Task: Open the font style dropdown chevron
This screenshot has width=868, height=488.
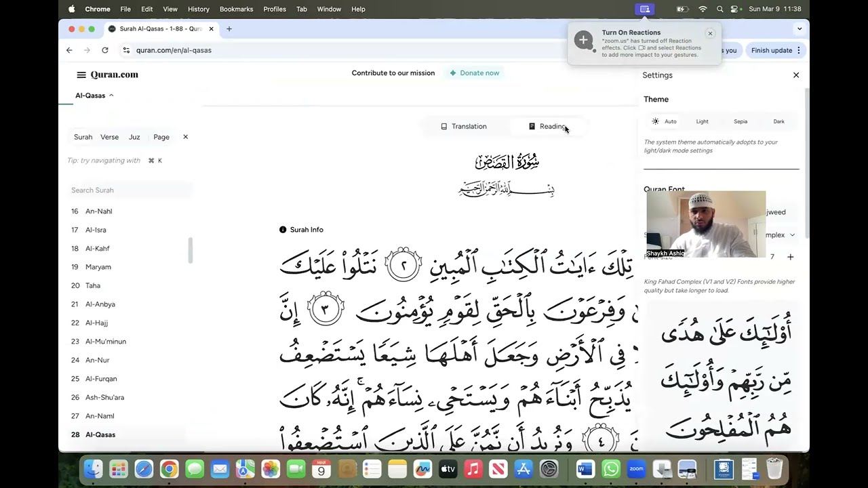Action: coord(792,235)
